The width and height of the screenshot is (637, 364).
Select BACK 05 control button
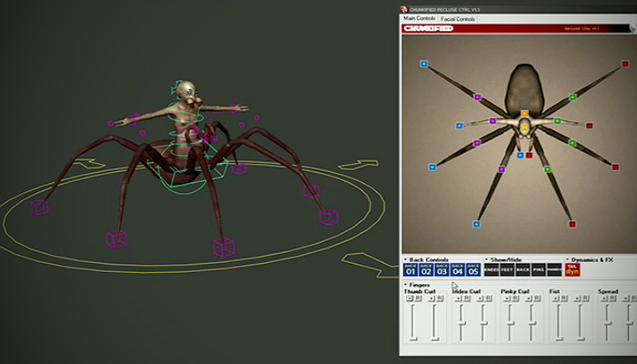pyautogui.click(x=473, y=269)
